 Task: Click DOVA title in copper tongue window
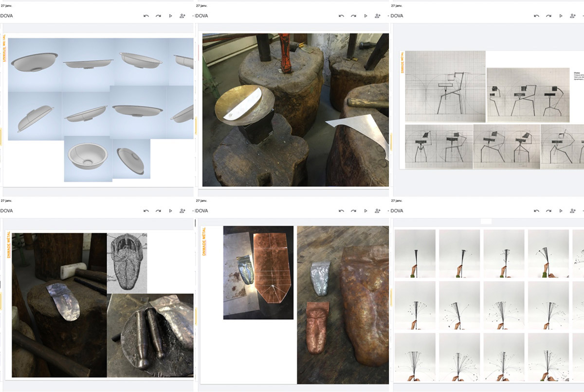(201, 211)
